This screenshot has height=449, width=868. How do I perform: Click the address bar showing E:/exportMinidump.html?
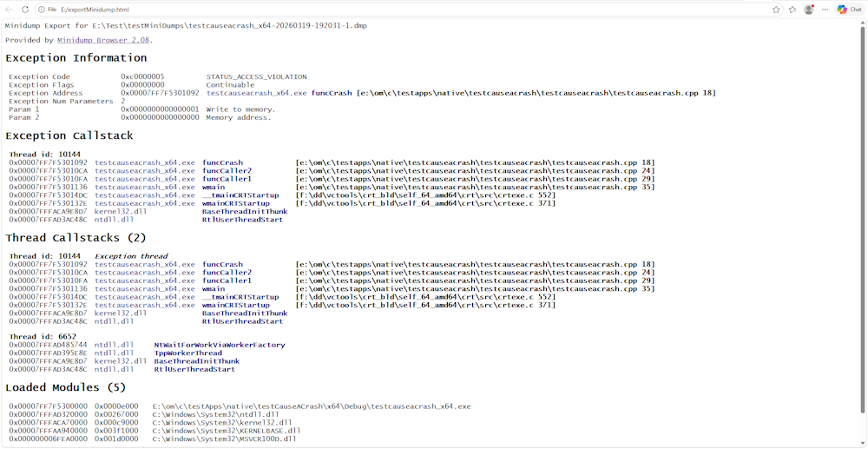(x=409, y=10)
